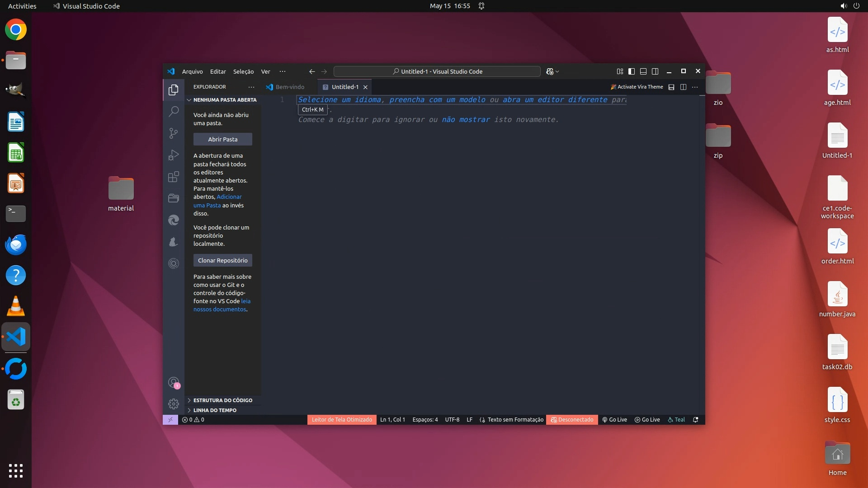The width and height of the screenshot is (868, 488).
Task: Toggle the secondary sidebar visibility
Action: (x=655, y=71)
